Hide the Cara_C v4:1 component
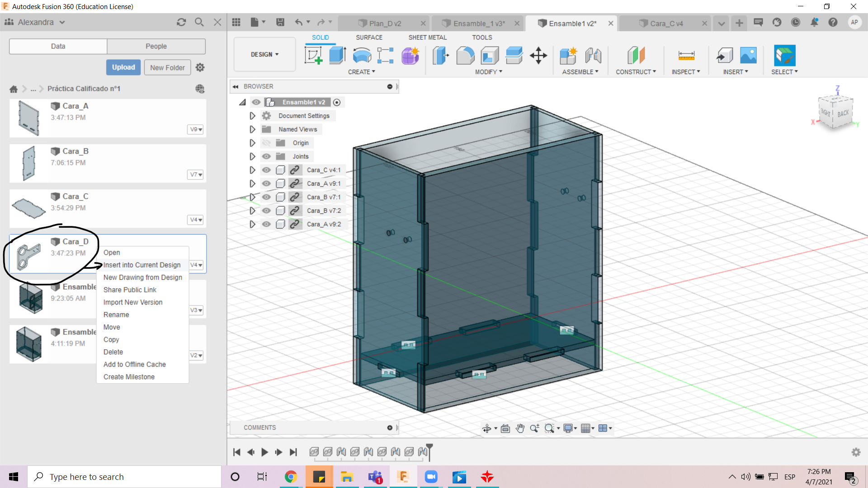This screenshot has width=868, height=488. tap(266, 170)
